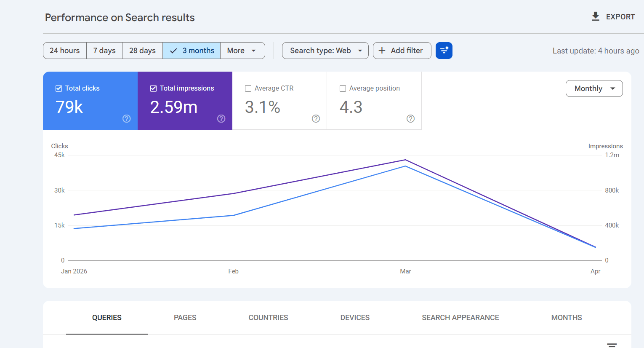Select the 28 days date range

(142, 50)
